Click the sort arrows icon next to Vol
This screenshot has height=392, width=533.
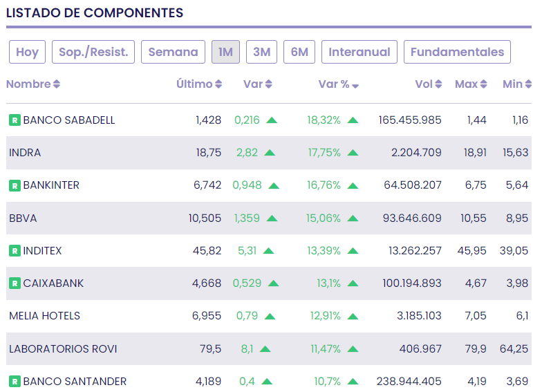tap(438, 84)
